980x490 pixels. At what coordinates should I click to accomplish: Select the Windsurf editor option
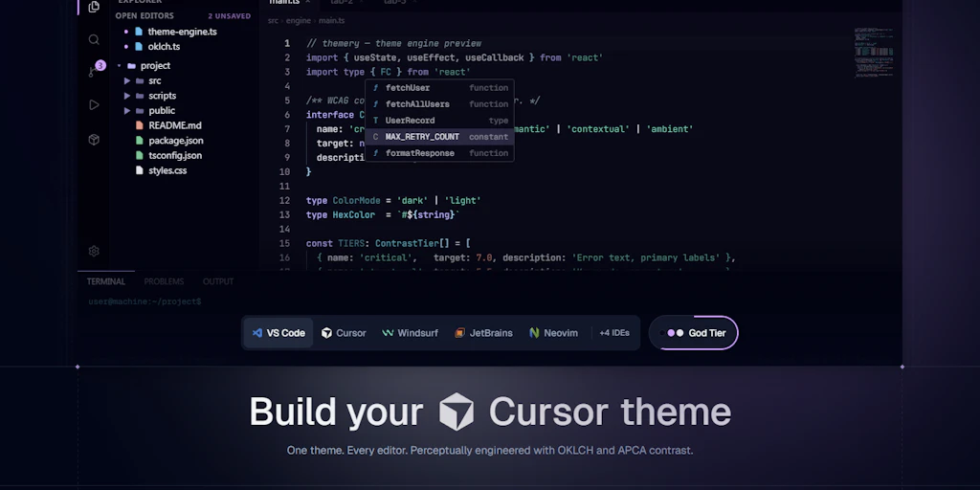[410, 333]
